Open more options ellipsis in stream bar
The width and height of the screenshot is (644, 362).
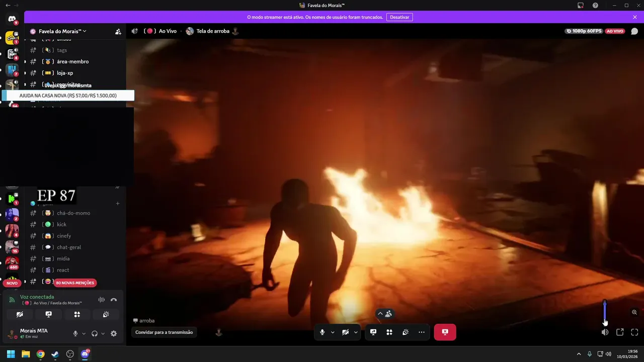422,332
